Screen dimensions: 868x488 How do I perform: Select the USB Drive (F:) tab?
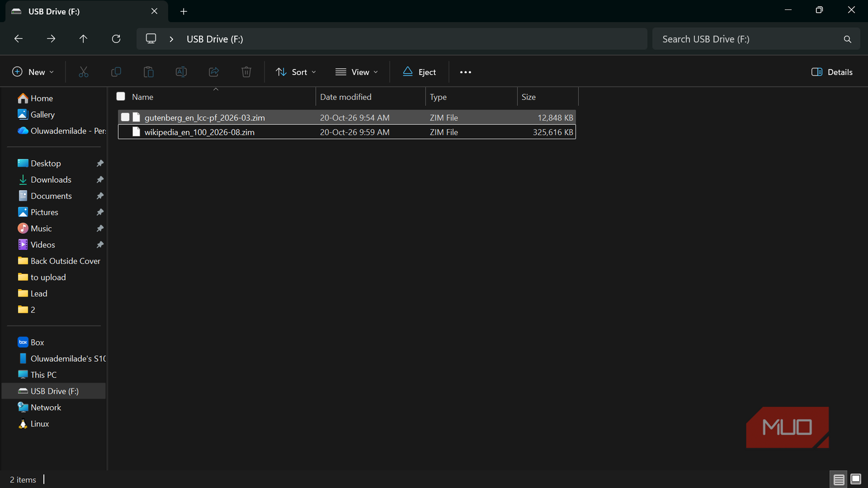coord(85,11)
